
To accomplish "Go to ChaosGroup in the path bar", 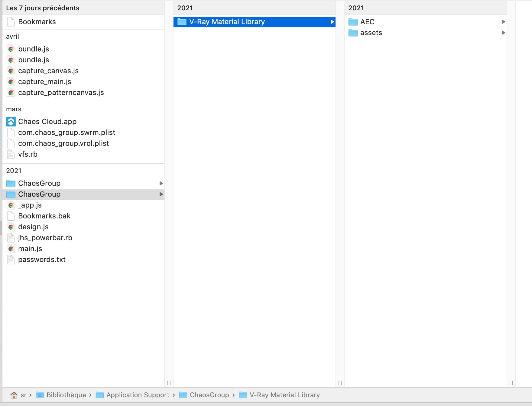I will point(209,395).
